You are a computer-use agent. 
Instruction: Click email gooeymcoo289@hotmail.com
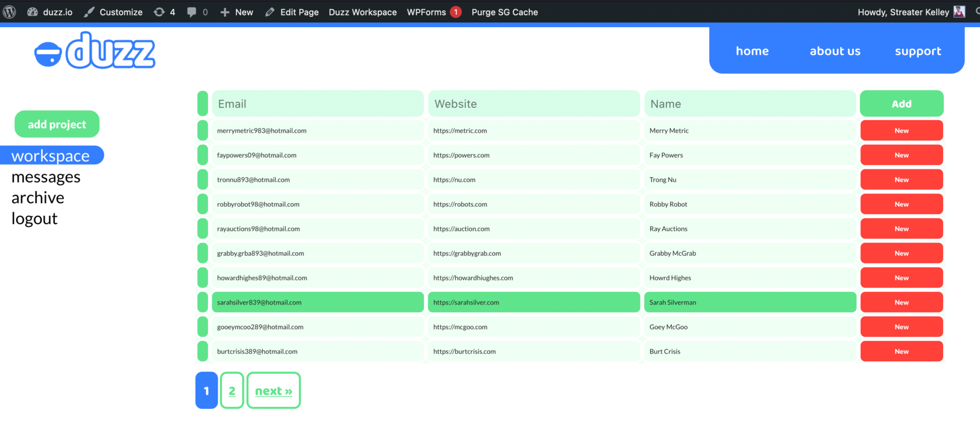(261, 327)
